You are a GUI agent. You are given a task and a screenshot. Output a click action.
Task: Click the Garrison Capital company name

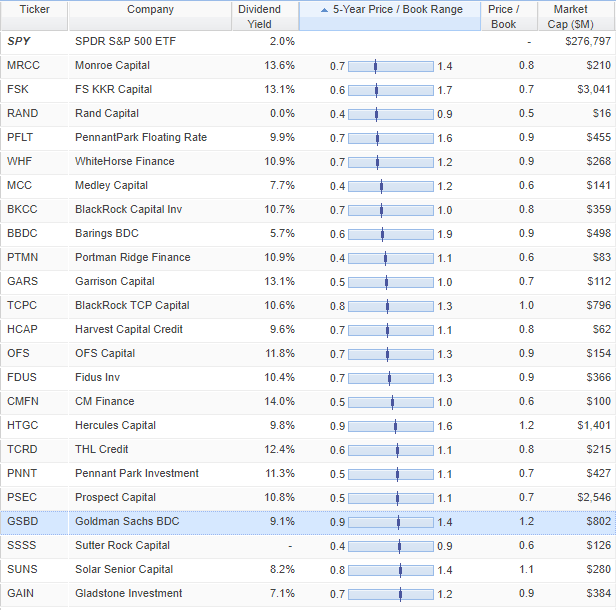[115, 281]
